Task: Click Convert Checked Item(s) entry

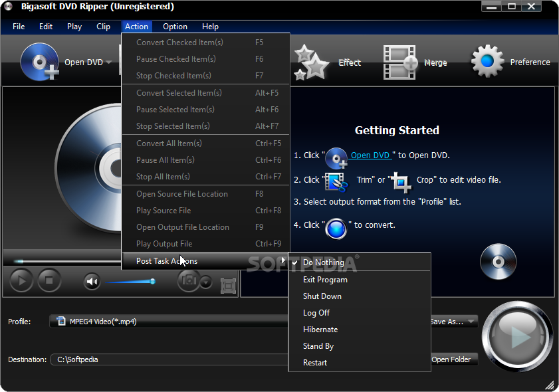Action: click(205, 43)
